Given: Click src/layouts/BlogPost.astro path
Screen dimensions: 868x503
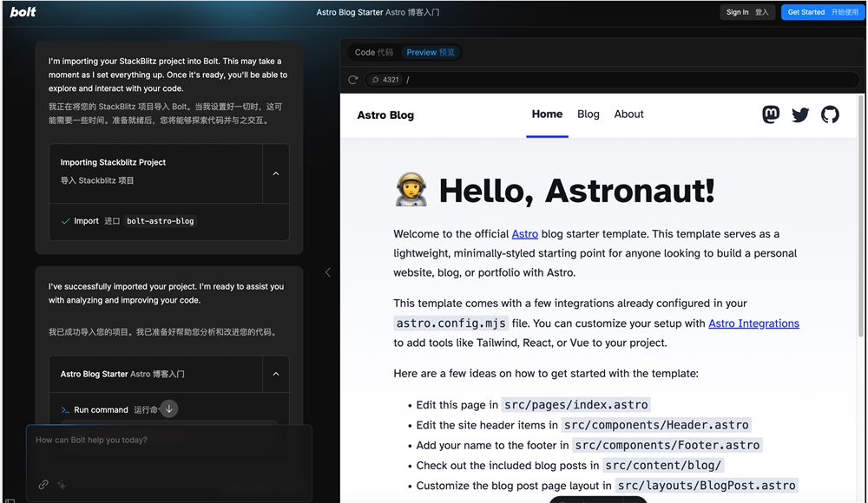Looking at the screenshot, I should [707, 486].
